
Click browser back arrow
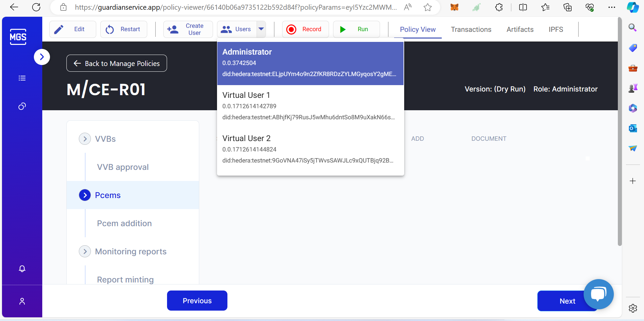14,7
